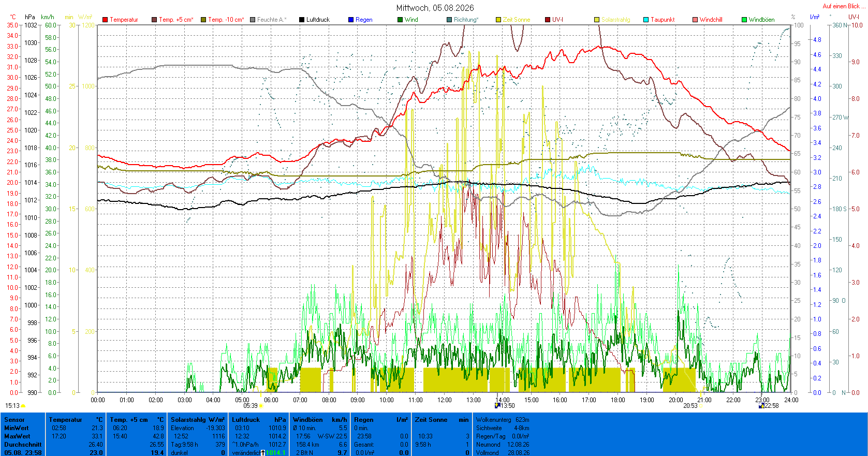Click the red Temperatur legend swatch
Screen dimensions: 868x456
[105, 20]
